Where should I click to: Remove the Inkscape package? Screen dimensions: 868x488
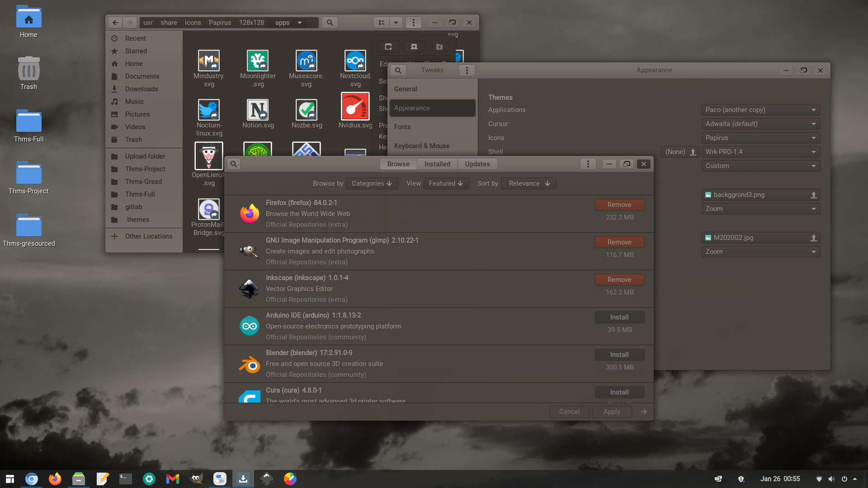tap(619, 280)
